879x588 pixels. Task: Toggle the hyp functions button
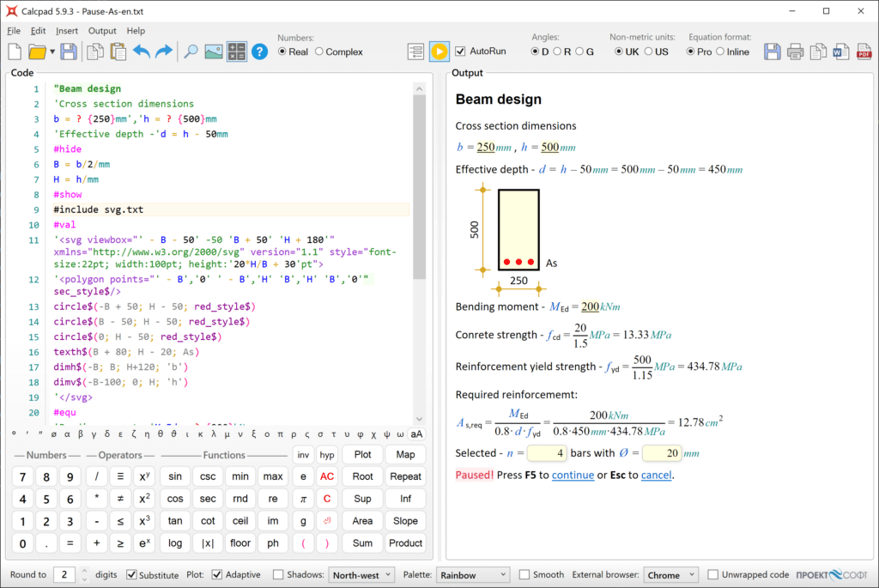point(327,455)
